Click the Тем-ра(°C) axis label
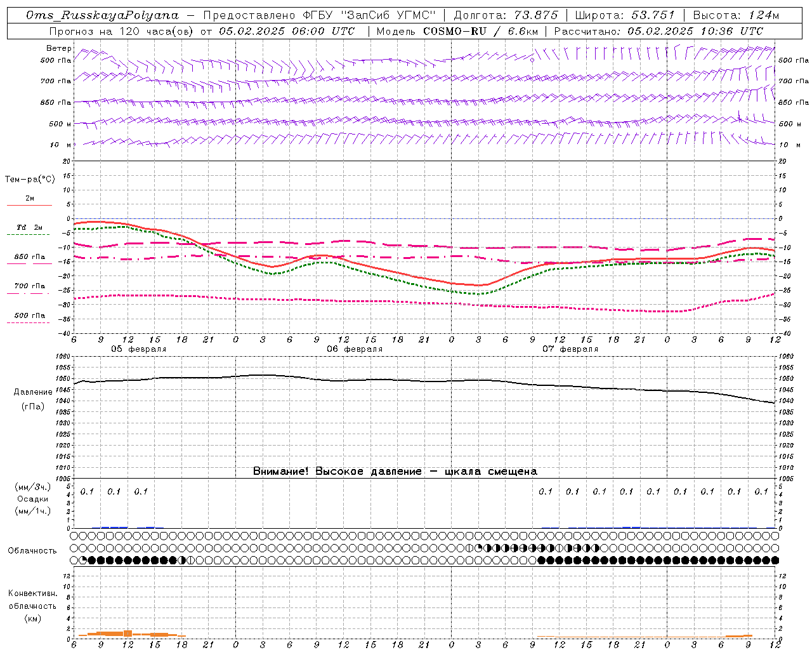 click(30, 180)
